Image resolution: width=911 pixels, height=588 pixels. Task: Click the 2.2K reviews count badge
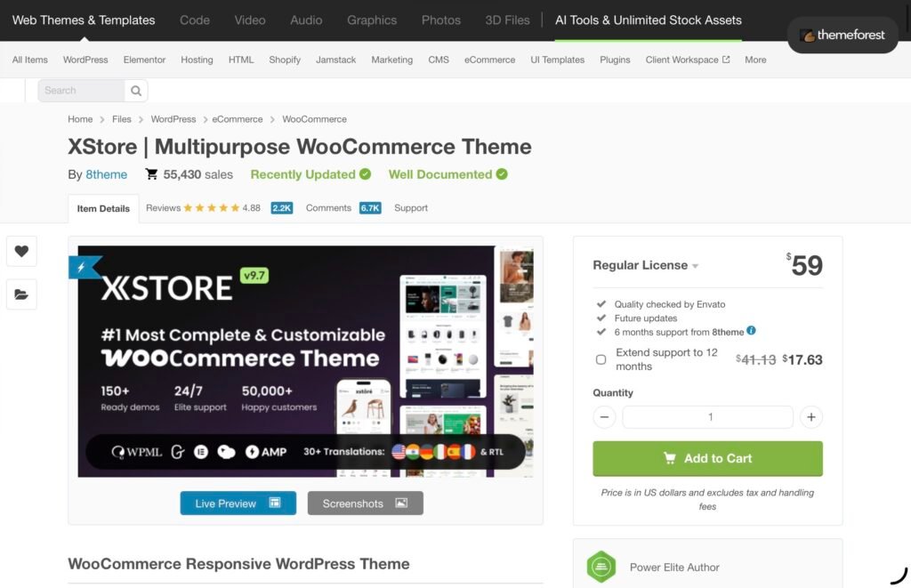click(282, 208)
